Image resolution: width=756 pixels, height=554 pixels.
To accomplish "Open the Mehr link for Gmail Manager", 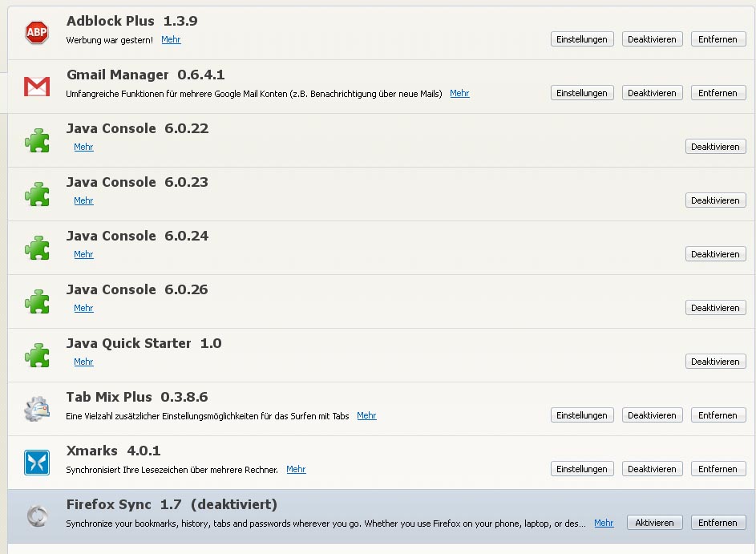I will (459, 93).
